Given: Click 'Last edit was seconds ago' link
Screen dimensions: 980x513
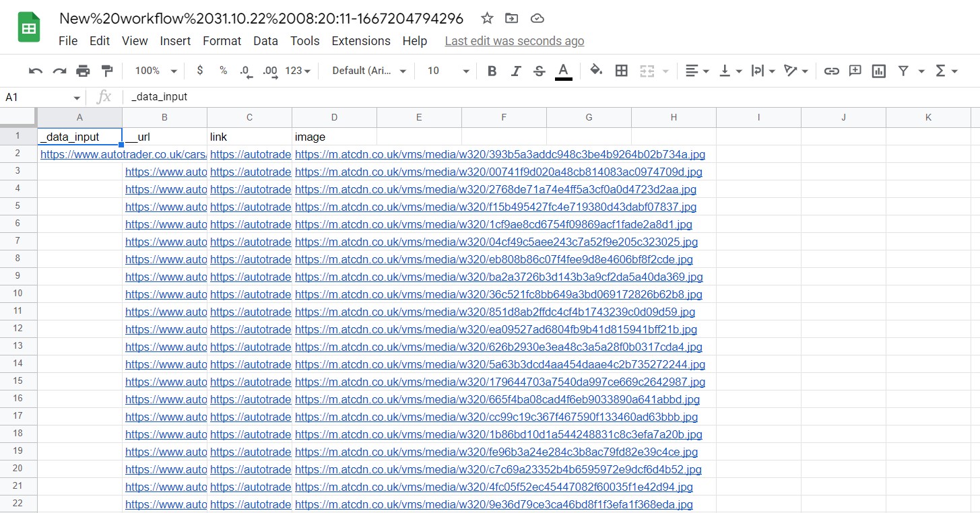Looking at the screenshot, I should click(514, 41).
